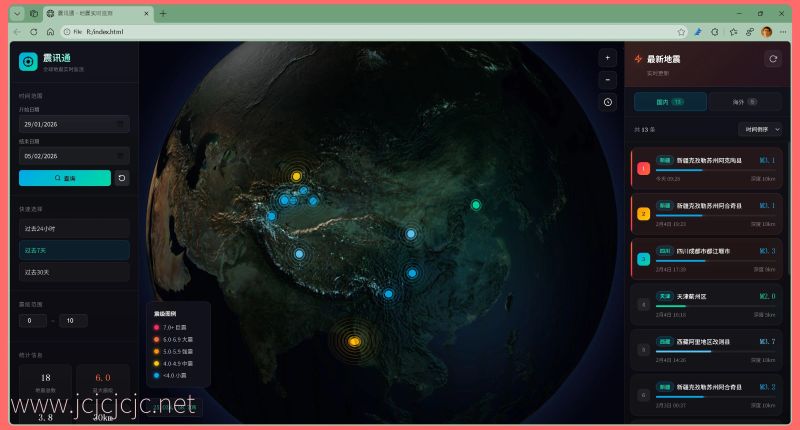Screen dimensions: 800x430
Task: Select the 过去24小时 quick filter
Action: coord(74,228)
